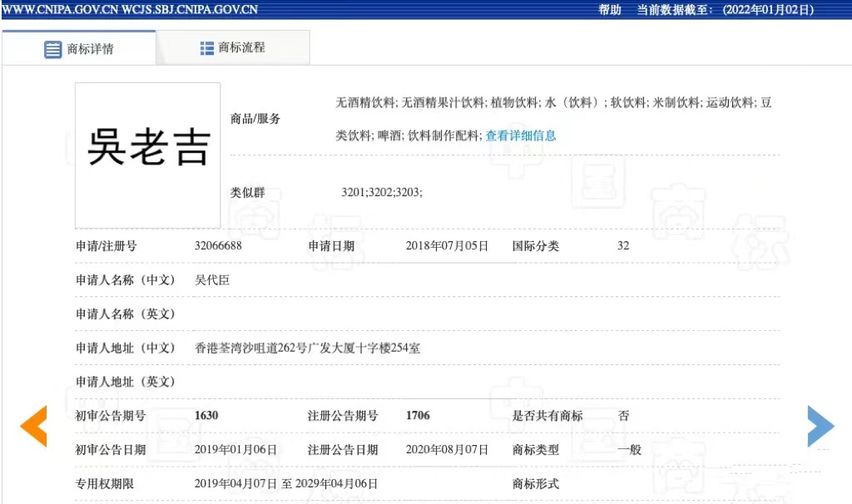Click the 专用权期限 label
This screenshot has height=504, width=852.
point(104,483)
